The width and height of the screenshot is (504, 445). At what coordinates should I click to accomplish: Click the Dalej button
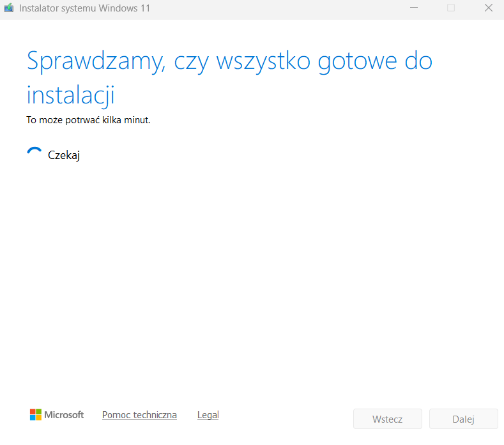[x=463, y=419]
